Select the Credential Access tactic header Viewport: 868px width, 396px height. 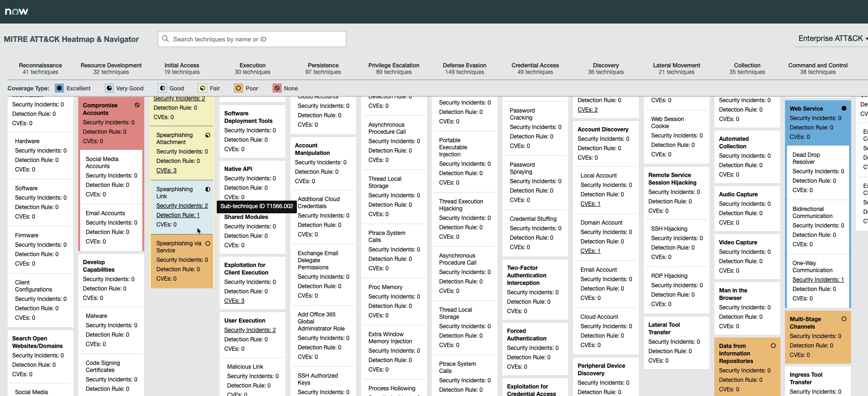coord(535,69)
